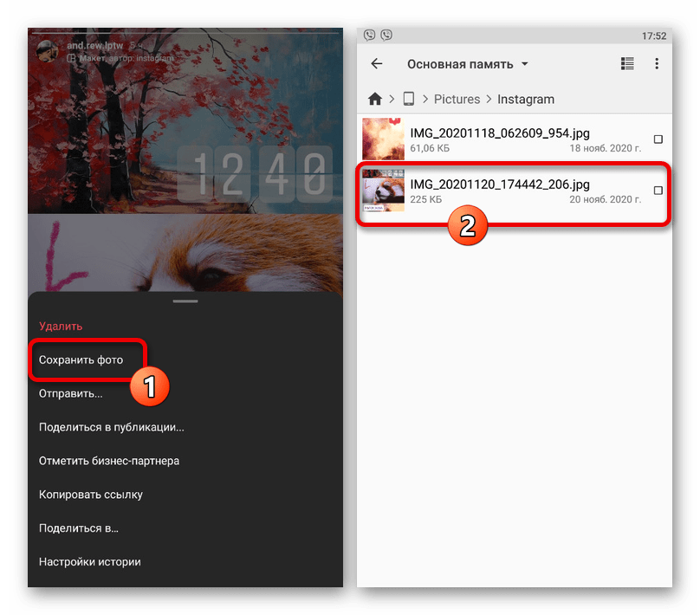The image size is (700, 615).
Task: Check the box for IMG_20201118_062609_954.jpg
Action: (658, 139)
